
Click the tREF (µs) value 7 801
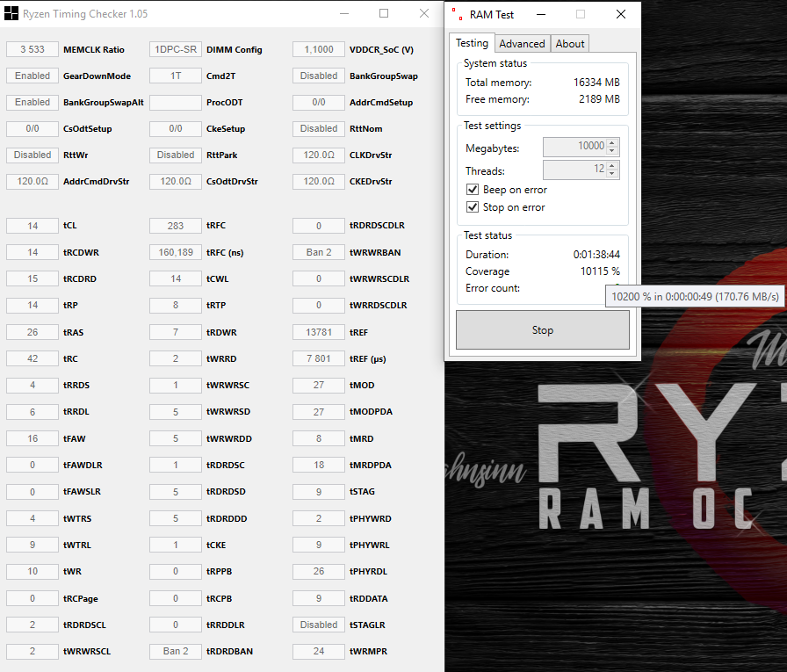(319, 358)
